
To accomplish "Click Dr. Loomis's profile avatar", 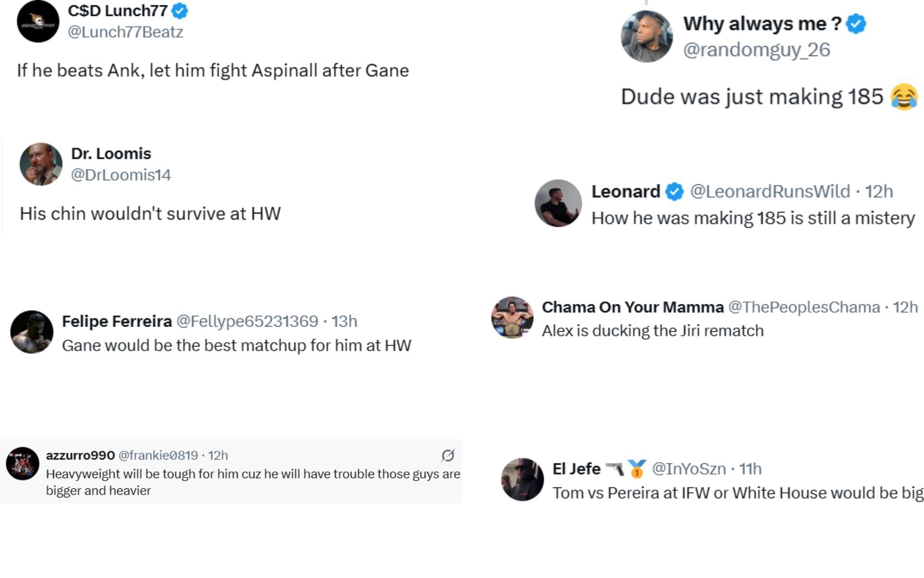I will pyautogui.click(x=41, y=164).
